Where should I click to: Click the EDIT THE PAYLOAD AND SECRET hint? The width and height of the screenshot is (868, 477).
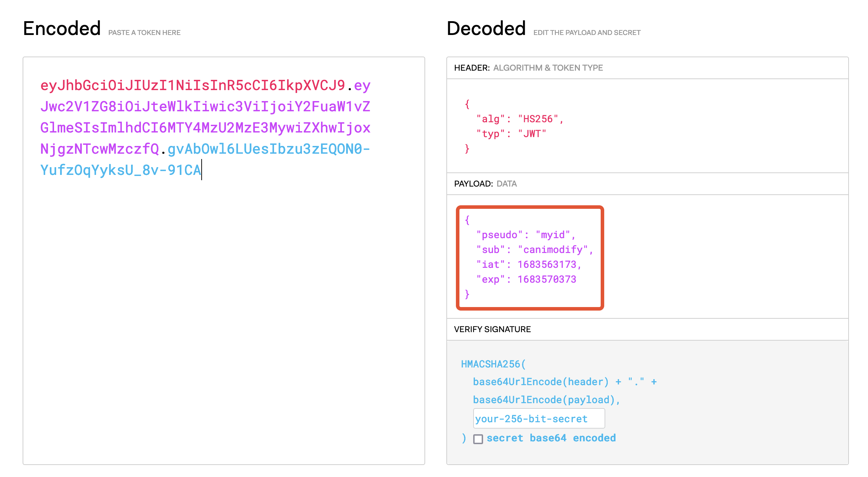pyautogui.click(x=587, y=33)
